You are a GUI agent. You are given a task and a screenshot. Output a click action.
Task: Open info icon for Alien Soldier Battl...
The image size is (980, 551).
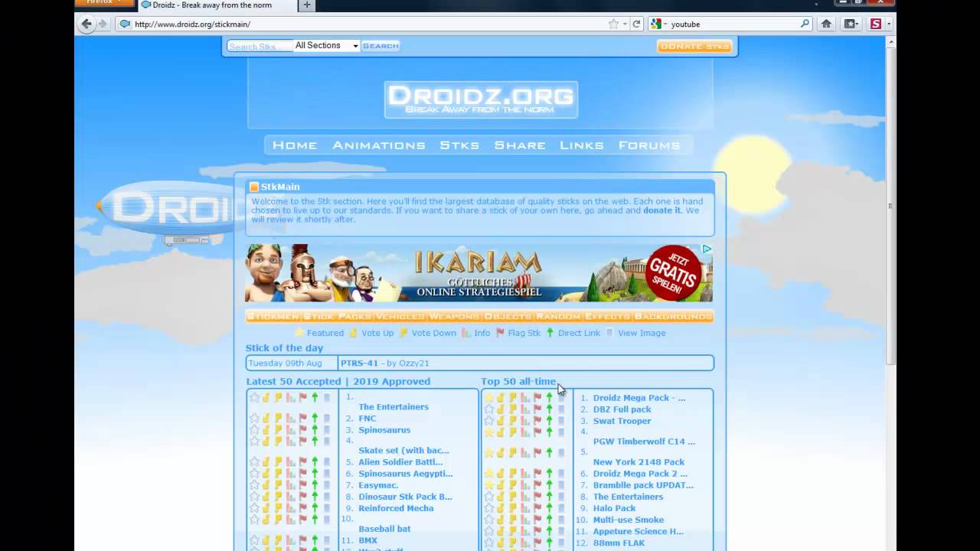[290, 461]
